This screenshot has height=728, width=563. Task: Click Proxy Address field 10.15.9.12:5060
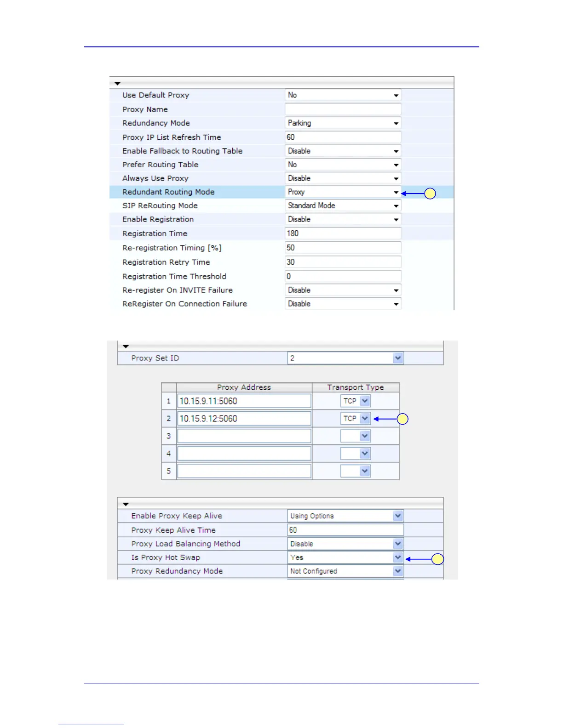[244, 419]
